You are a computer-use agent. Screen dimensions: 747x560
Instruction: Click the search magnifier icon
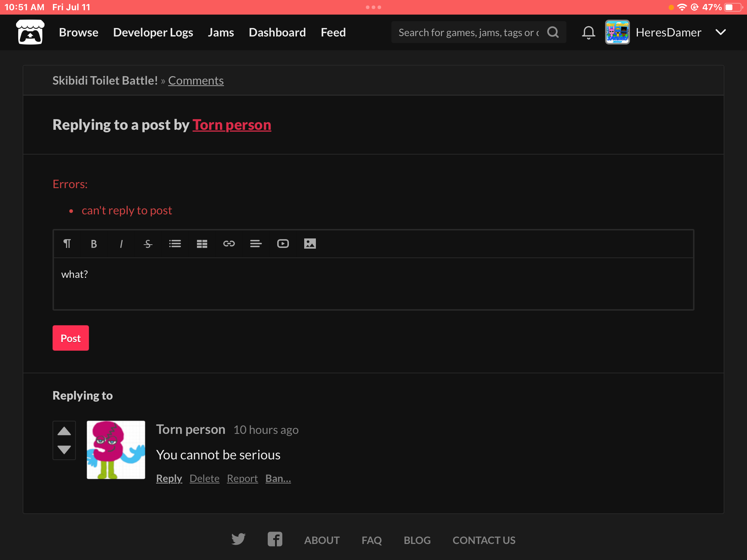[553, 32]
